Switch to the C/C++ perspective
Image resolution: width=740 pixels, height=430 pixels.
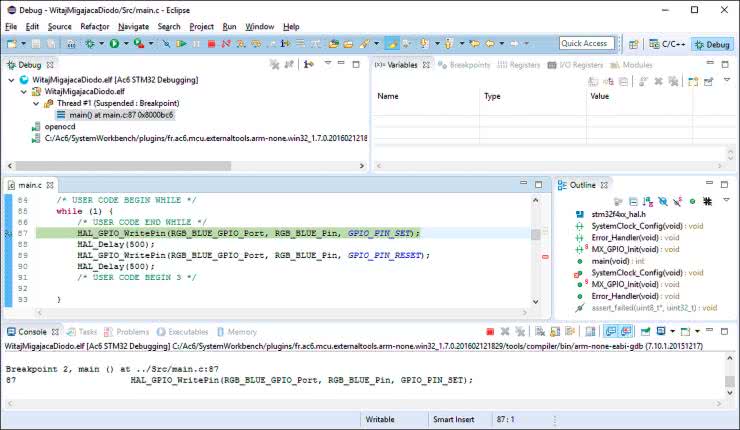[x=666, y=44]
